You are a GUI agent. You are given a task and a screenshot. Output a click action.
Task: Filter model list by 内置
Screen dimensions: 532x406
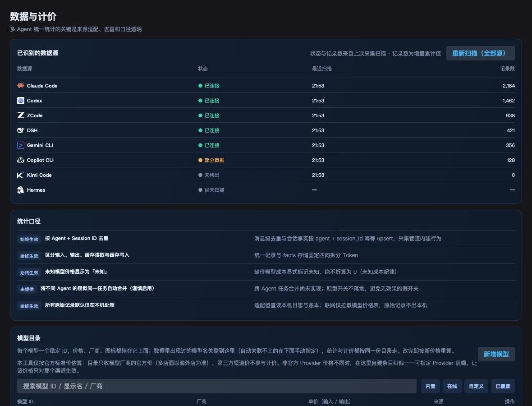tap(431, 386)
